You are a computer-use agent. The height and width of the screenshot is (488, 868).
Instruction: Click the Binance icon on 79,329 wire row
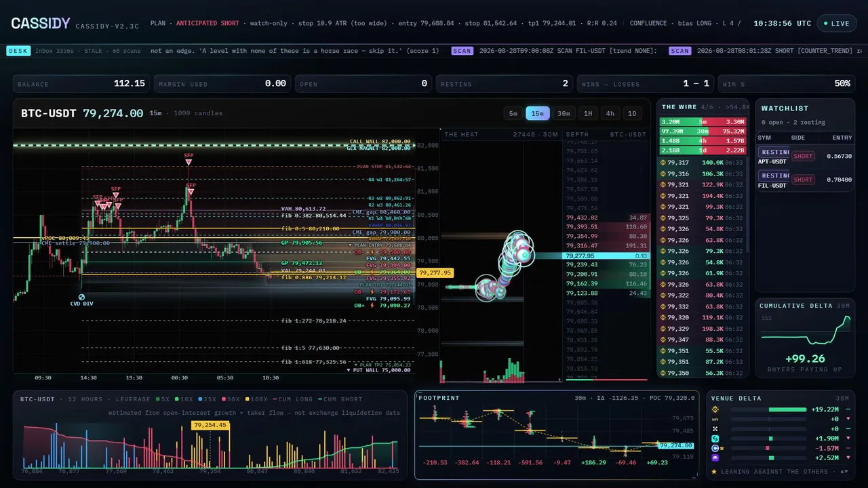[x=663, y=329]
